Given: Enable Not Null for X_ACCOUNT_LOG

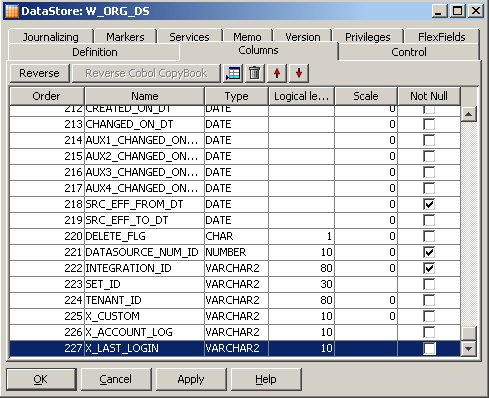Looking at the screenshot, I should pyautogui.click(x=429, y=332).
